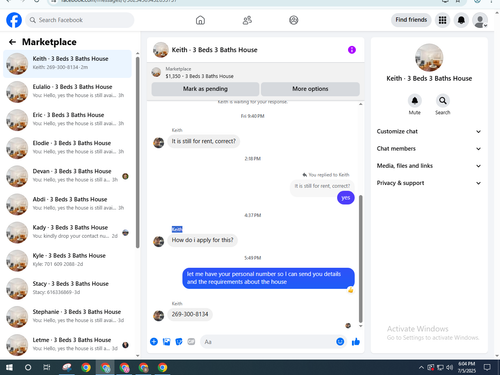Open the Keith conversation in list
The width and height of the screenshot is (500, 375).
[x=67, y=64]
